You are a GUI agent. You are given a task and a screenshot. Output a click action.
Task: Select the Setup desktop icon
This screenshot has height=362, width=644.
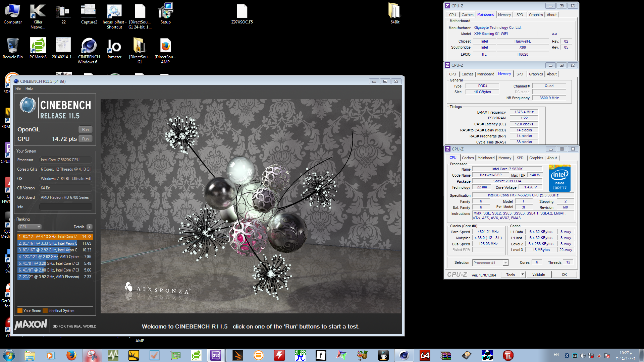pyautogui.click(x=165, y=14)
